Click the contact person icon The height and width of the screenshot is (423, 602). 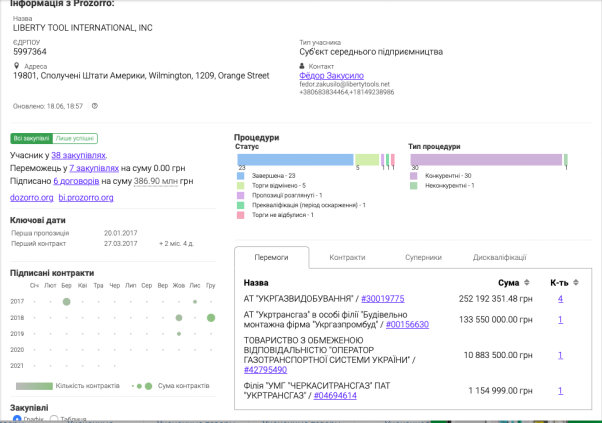(302, 66)
